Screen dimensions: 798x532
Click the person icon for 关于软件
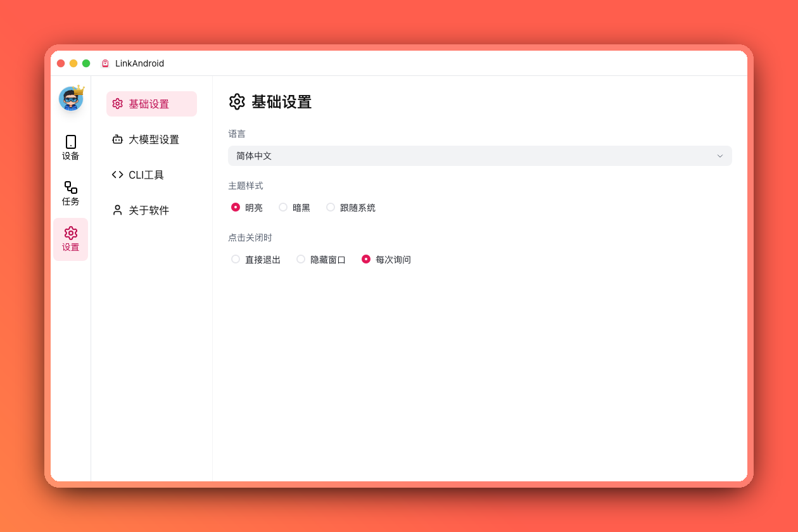(117, 210)
